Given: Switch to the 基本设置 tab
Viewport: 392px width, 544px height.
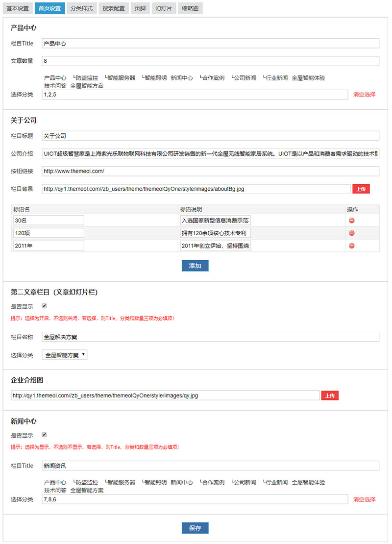Looking at the screenshot, I should pos(18,9).
